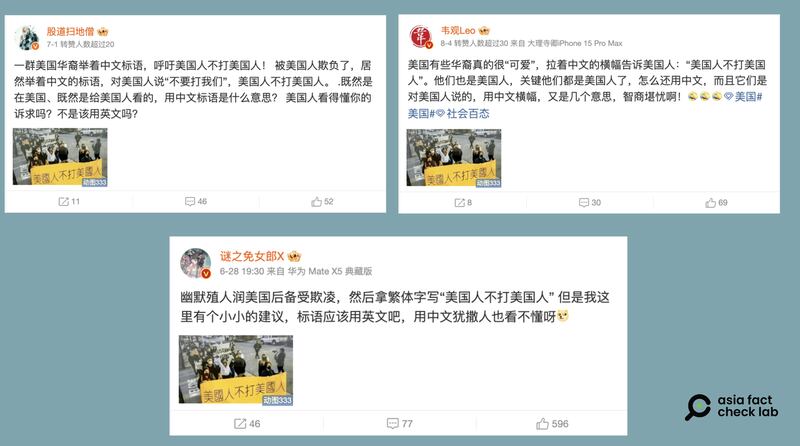Open username link 股道扫地僧
800x446 pixels.
click(x=70, y=32)
